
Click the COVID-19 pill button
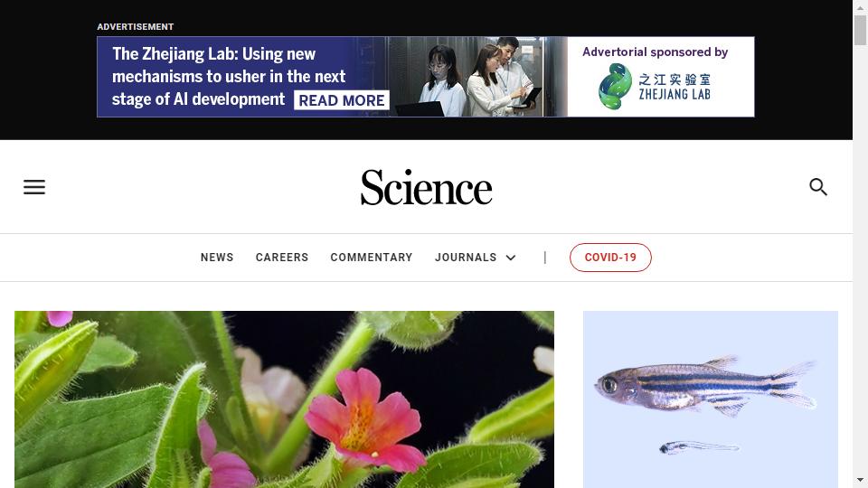tap(610, 258)
